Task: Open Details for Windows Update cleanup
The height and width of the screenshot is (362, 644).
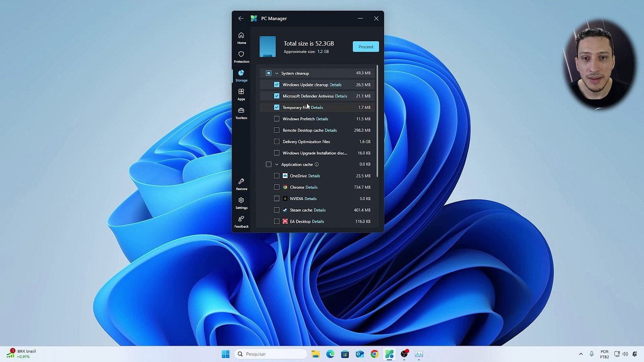Action: (335, 85)
